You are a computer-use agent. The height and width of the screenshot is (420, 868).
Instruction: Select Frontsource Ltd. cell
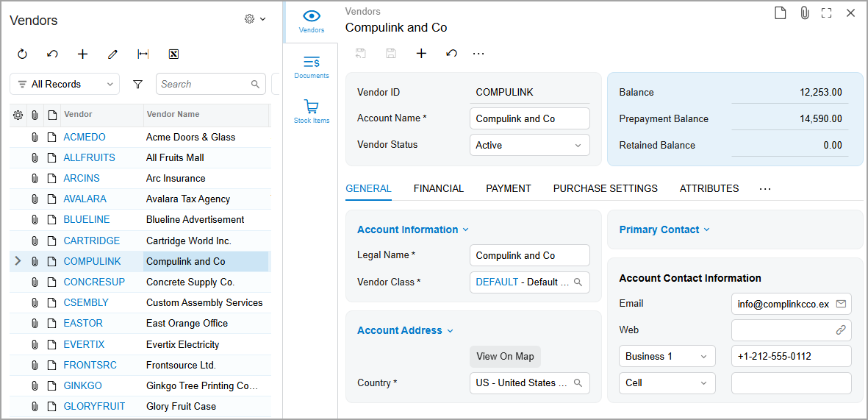pos(206,365)
